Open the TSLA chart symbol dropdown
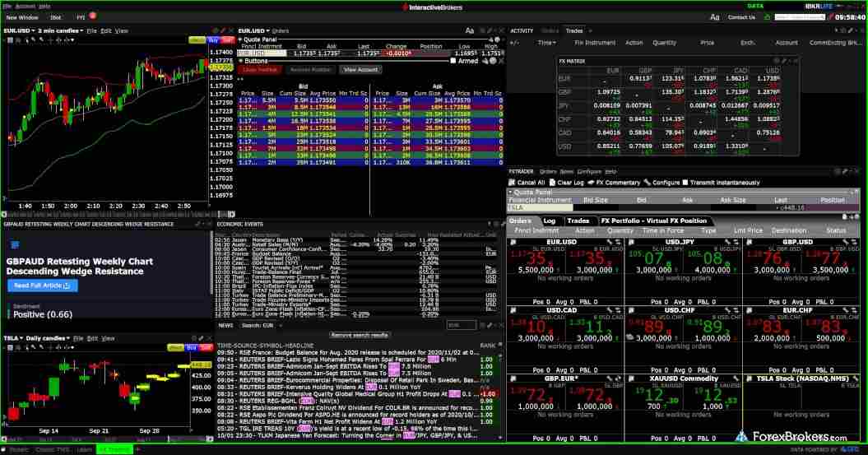The image size is (868, 455). pos(13,338)
